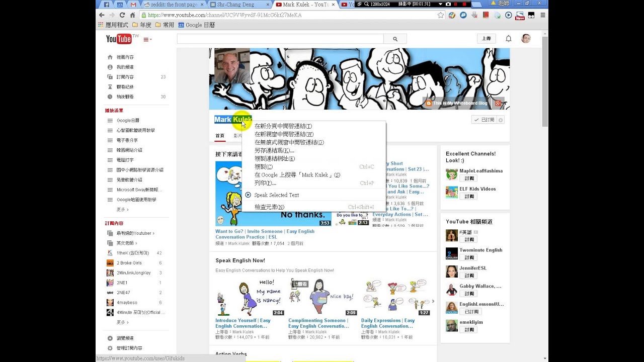Click the plus icon to browse channels
644x362 pixels.
coord(110,338)
